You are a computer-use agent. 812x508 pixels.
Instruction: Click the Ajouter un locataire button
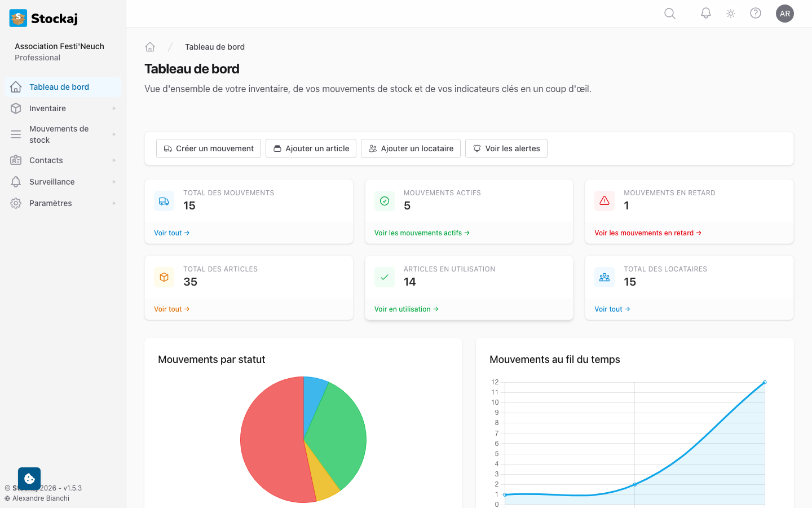pos(411,148)
